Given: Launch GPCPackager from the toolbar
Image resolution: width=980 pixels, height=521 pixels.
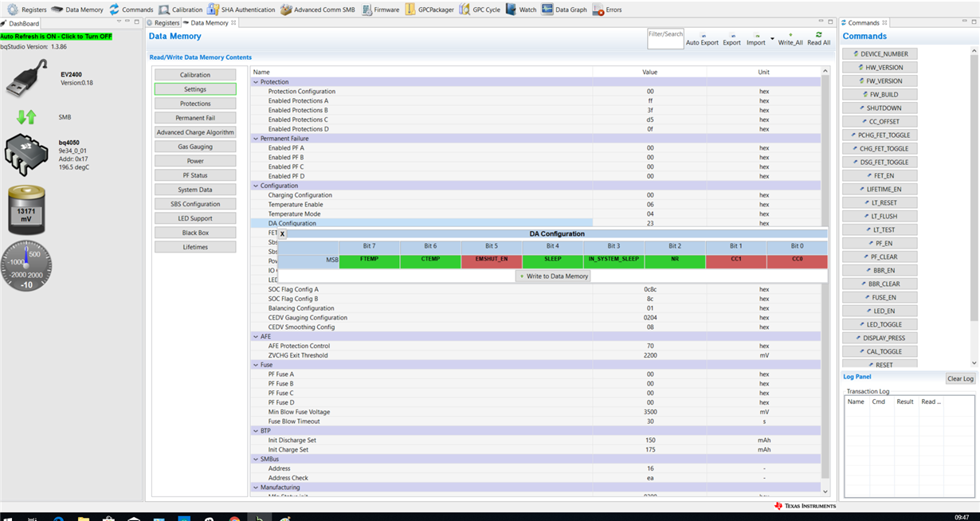Looking at the screenshot, I should click(x=429, y=10).
